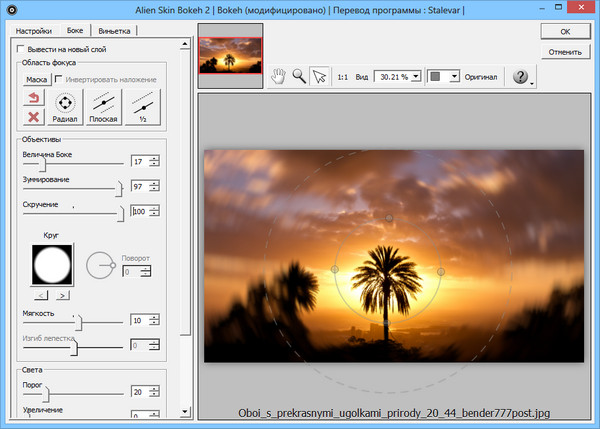The image size is (600, 429).
Task: Click the Отменить cancel button
Action: (x=565, y=51)
